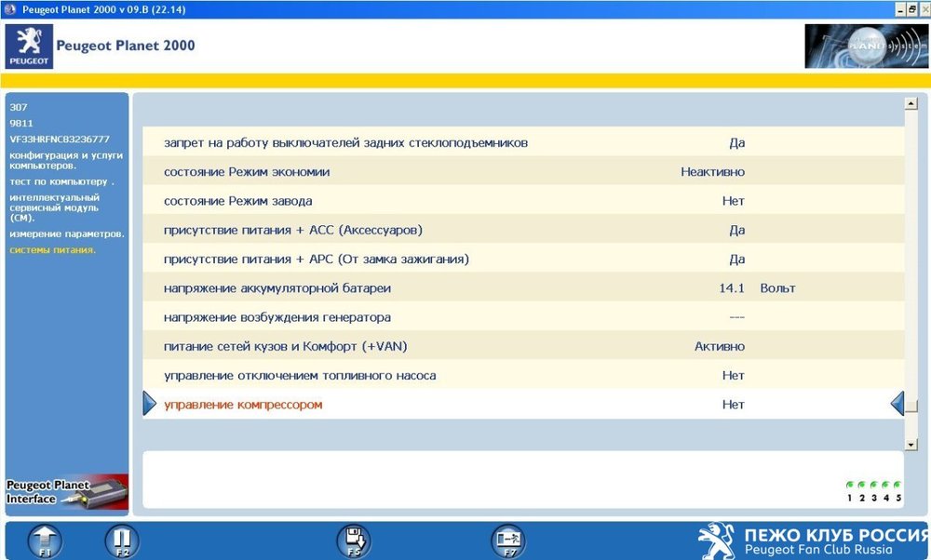
Task: Click the Да value for rear window switches
Action: (736, 142)
